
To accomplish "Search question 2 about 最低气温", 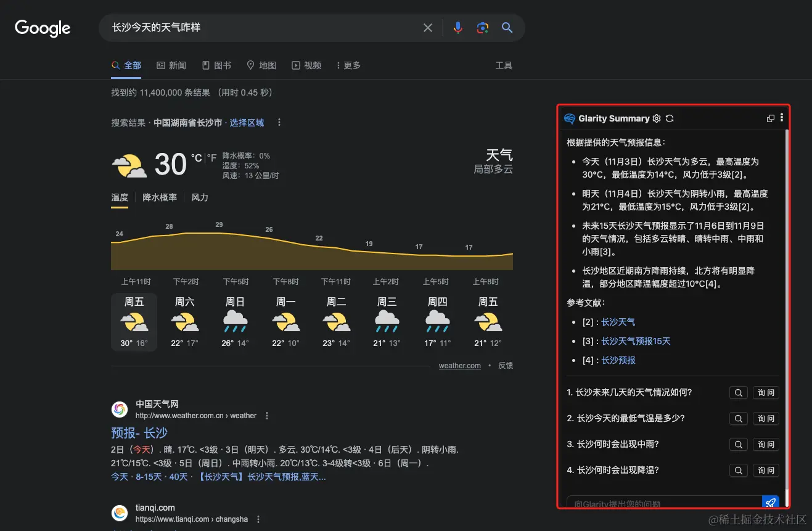I will pos(738,419).
